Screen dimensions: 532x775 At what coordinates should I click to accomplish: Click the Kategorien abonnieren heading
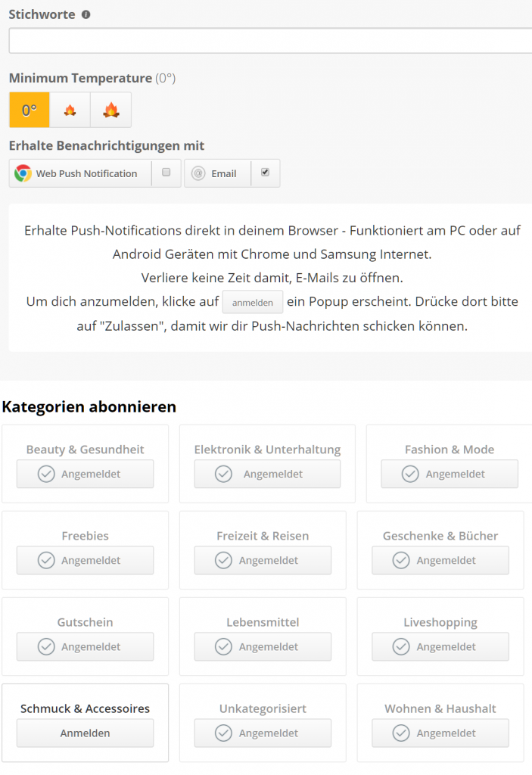pos(89,406)
